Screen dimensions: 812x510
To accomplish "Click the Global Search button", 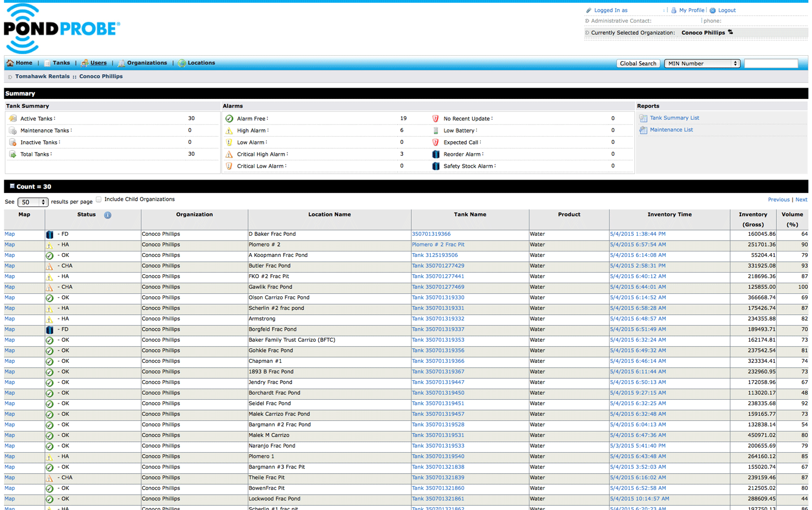I will click(x=638, y=64).
